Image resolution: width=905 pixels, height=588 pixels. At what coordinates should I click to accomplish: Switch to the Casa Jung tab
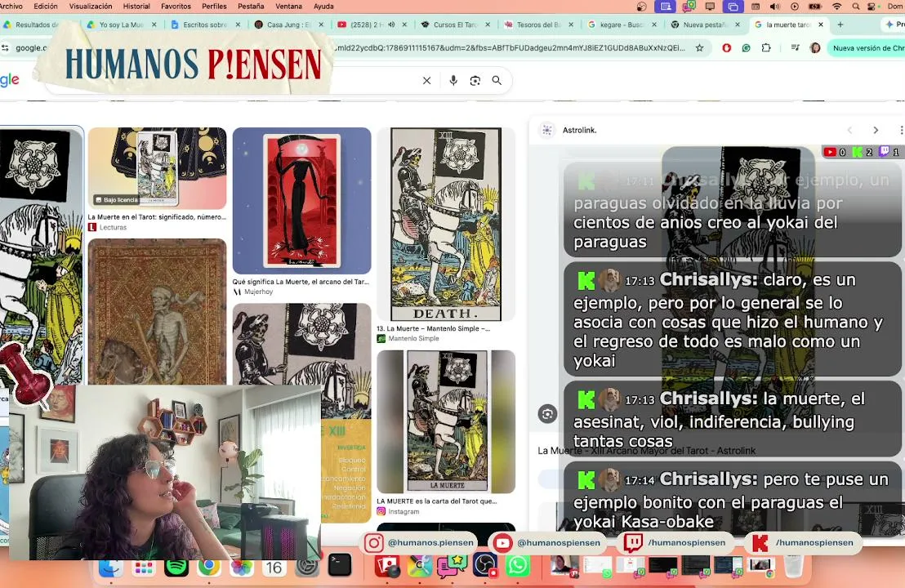pos(288,24)
